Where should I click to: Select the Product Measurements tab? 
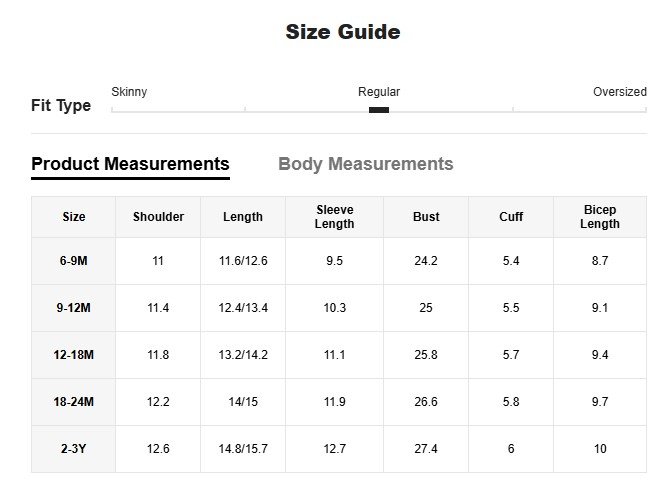point(130,164)
